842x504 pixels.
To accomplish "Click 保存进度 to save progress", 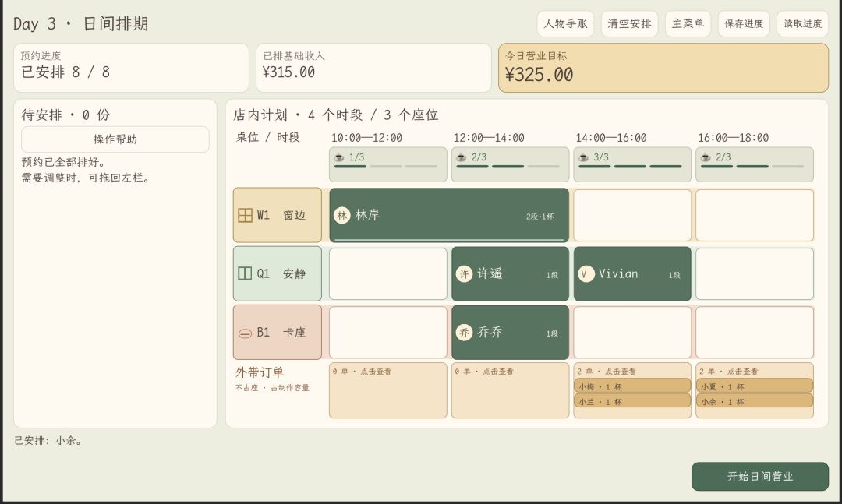I will tap(744, 23).
